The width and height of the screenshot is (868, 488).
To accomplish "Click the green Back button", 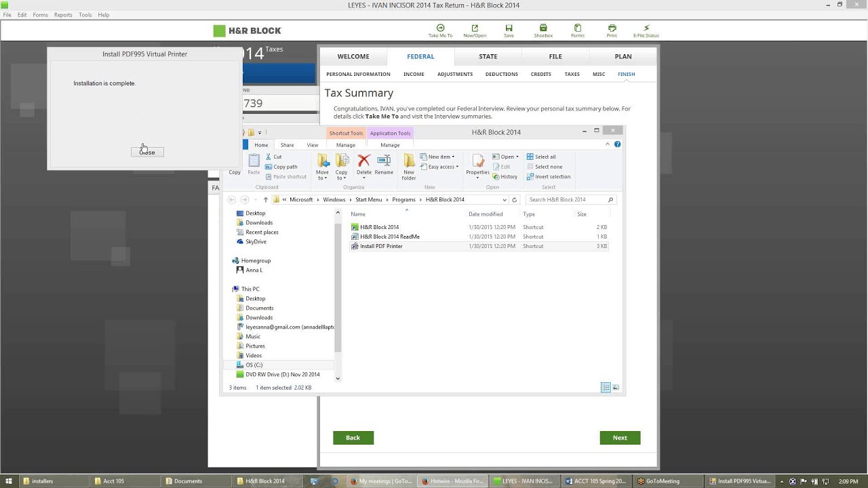I will point(353,438).
